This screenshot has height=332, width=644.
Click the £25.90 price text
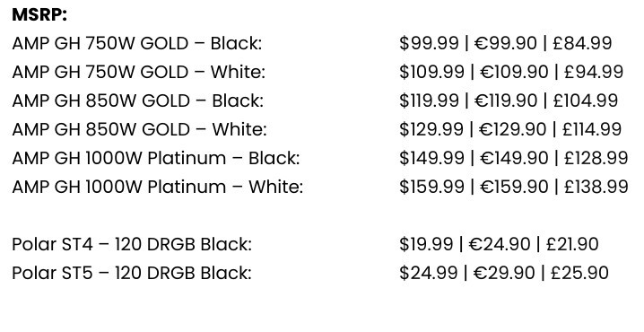click(x=579, y=274)
